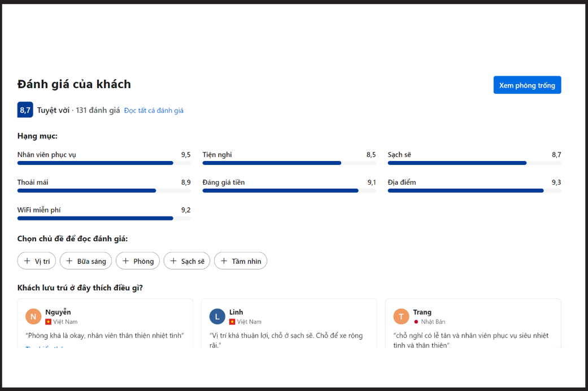
Task: Open Đọc tất cả đánh giá link
Action: [x=154, y=111]
